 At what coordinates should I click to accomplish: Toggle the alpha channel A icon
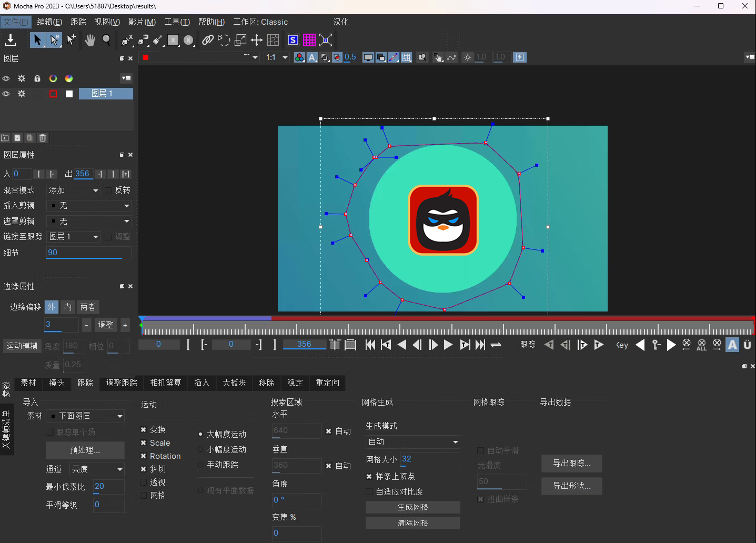tap(312, 57)
